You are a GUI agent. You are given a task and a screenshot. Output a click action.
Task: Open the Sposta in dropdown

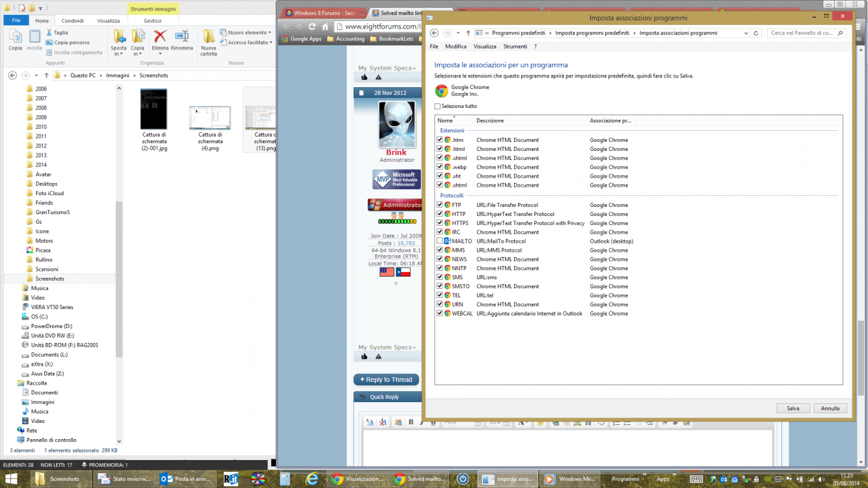pos(119,51)
